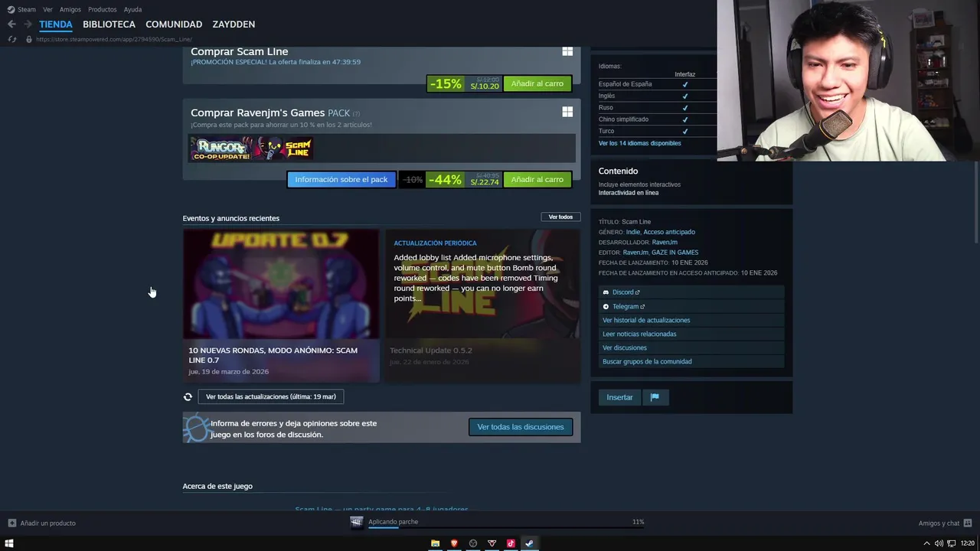
Task: Switch to the TIENDA tab
Action: [x=56, y=24]
